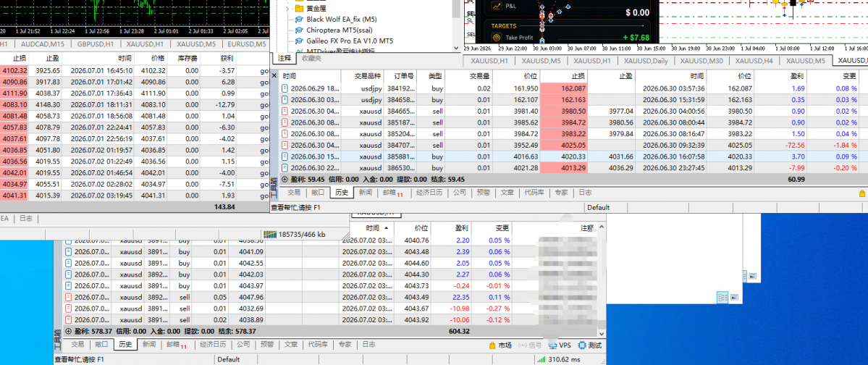The height and width of the screenshot is (365, 868).
Task: Open the 黄金屋 folder icon in Navigator
Action: click(x=299, y=9)
